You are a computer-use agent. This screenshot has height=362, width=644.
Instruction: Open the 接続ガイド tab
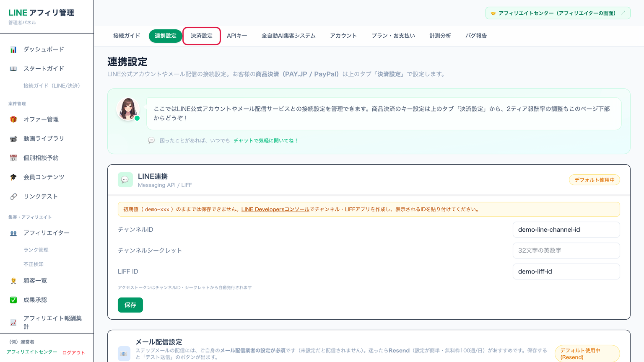pyautogui.click(x=127, y=36)
